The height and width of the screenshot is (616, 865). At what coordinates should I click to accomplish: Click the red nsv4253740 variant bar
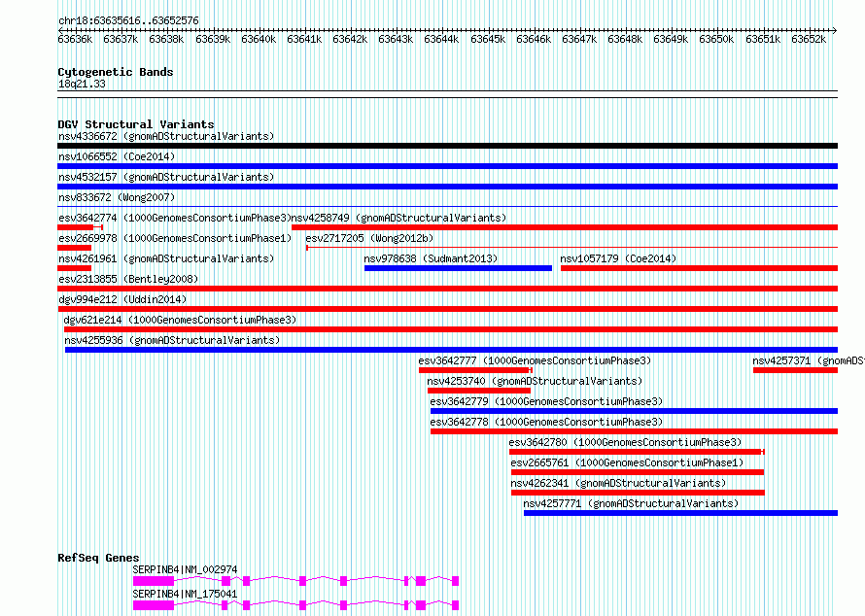point(479,391)
